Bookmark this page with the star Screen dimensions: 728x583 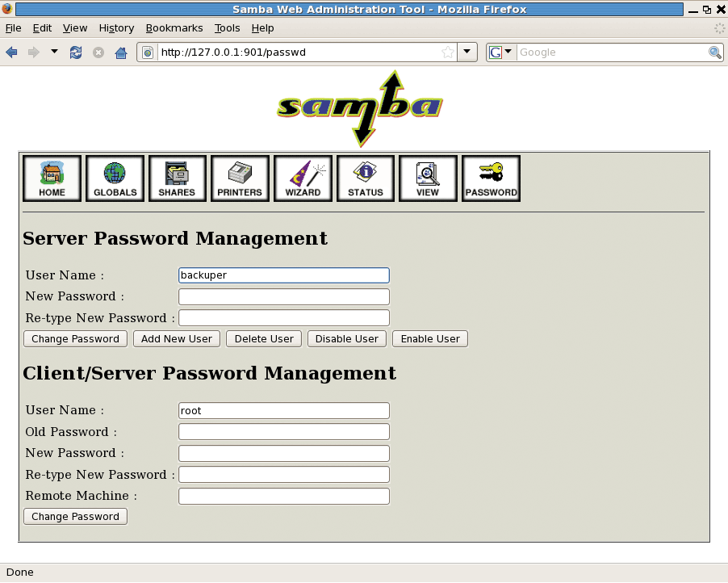[x=448, y=52]
